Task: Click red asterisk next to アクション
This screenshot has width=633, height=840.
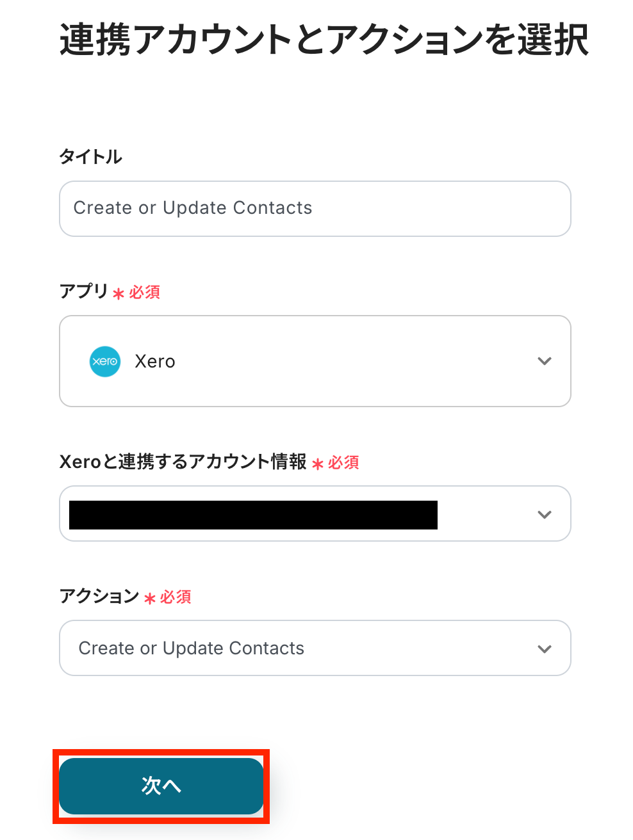Action: (150, 599)
